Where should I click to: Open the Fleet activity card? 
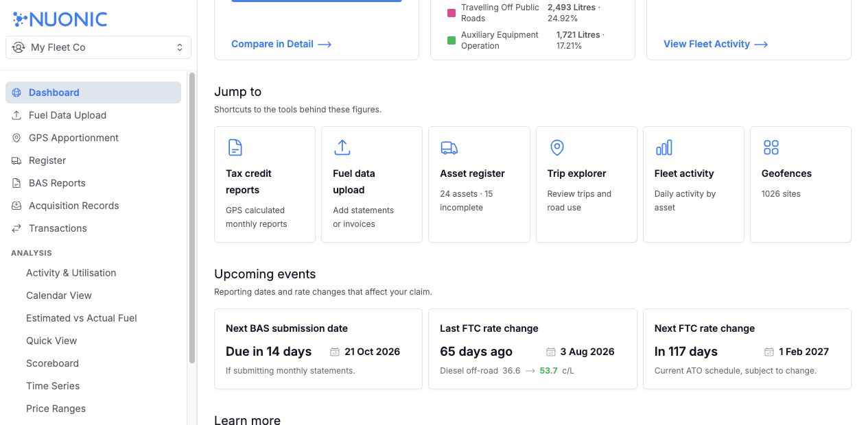[x=694, y=184]
